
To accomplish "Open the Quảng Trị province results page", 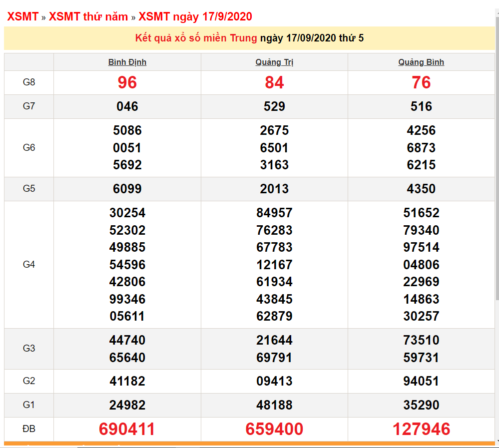I will 274,62.
